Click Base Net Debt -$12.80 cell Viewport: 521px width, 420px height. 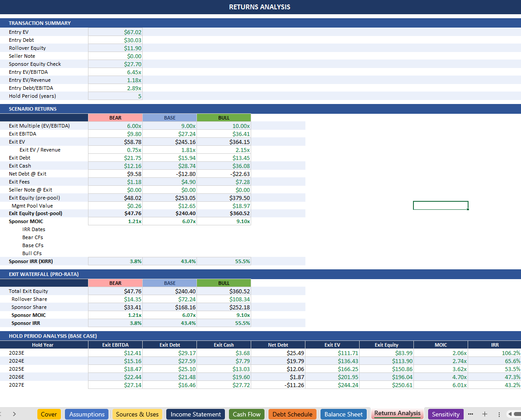[169, 174]
